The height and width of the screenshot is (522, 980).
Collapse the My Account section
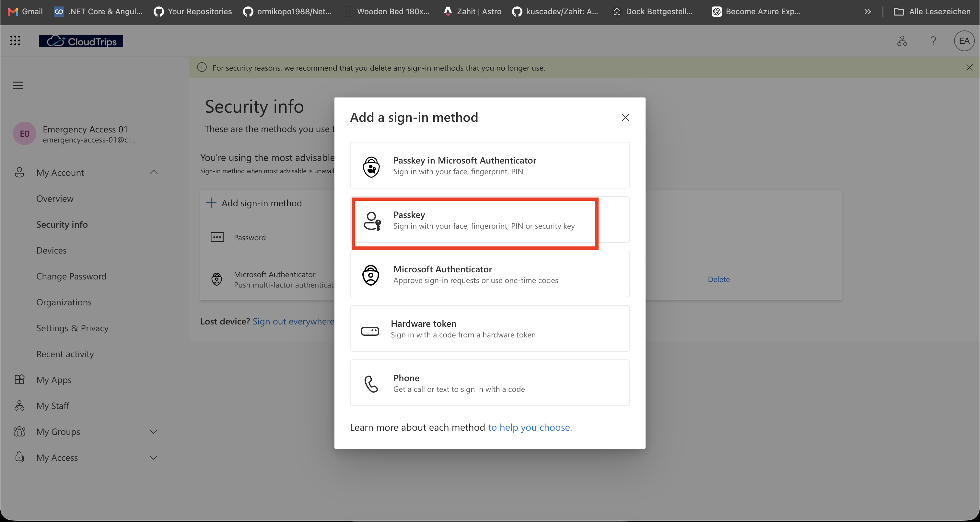(154, 172)
